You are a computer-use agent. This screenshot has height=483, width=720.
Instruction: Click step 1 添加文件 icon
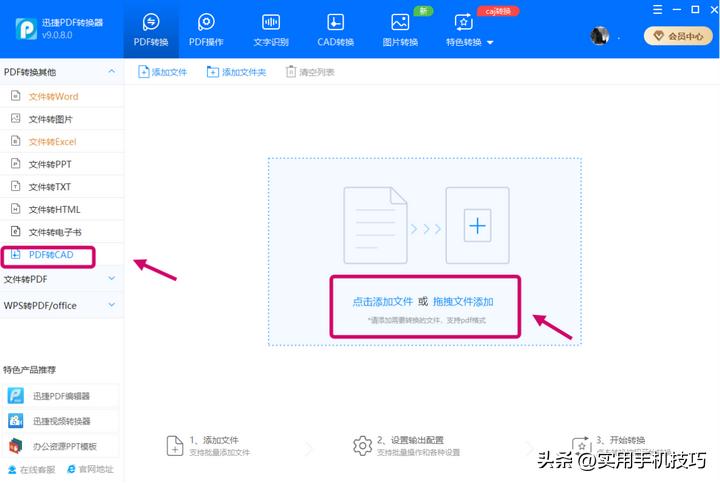pos(175,445)
